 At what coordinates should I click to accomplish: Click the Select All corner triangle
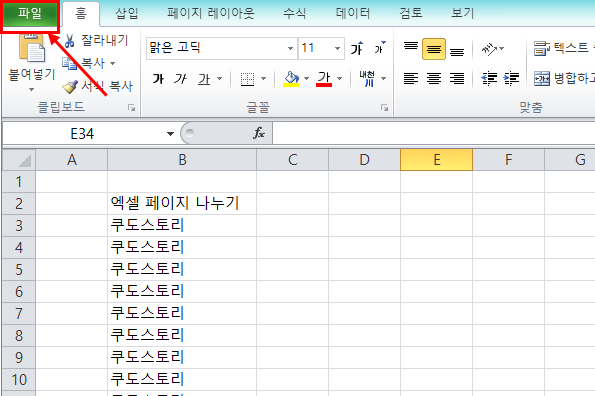(19, 160)
